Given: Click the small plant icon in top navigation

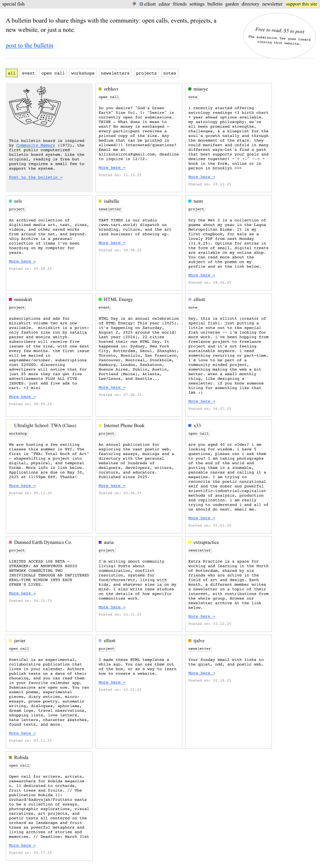Looking at the screenshot, I should pos(134,4).
